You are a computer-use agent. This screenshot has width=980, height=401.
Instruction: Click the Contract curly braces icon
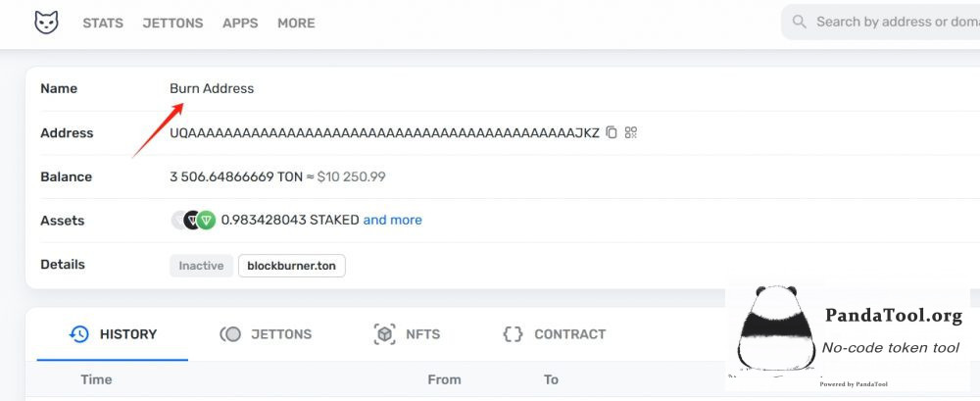pyautogui.click(x=513, y=334)
